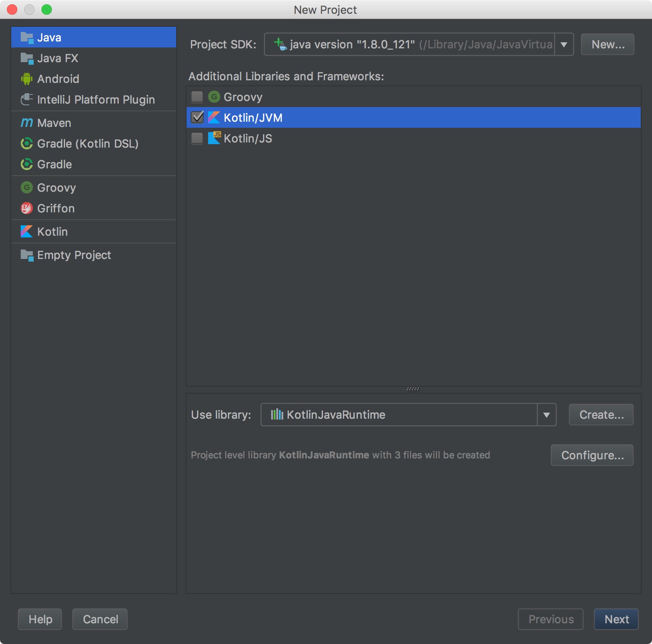Select the Gradle elephant icon
Screen dimensions: 652x644
pyautogui.click(x=27, y=164)
